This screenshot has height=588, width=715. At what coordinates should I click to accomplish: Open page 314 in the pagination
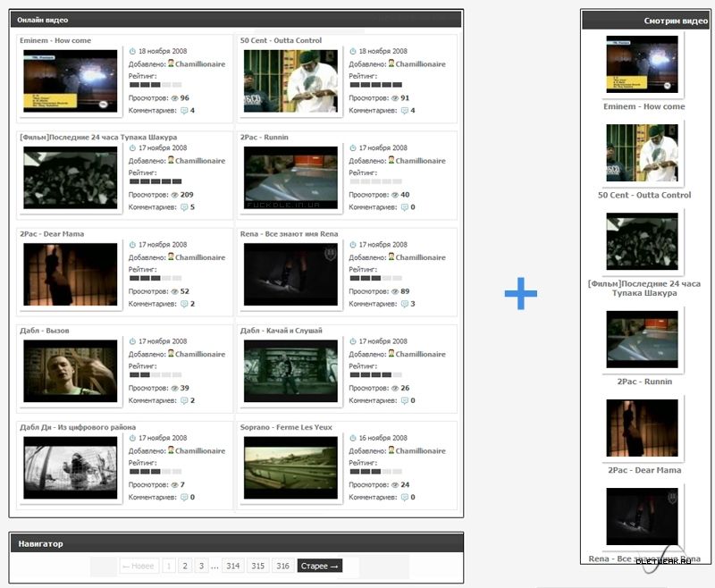tap(233, 566)
